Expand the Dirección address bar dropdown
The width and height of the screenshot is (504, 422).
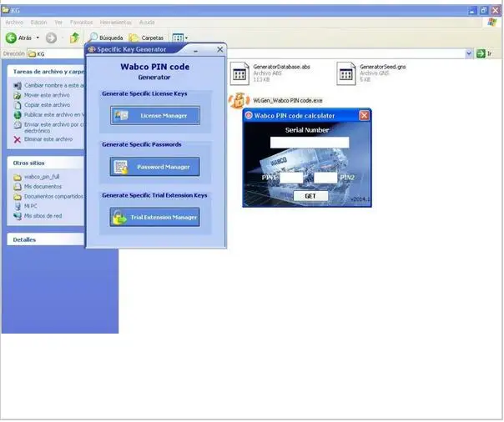(x=469, y=53)
